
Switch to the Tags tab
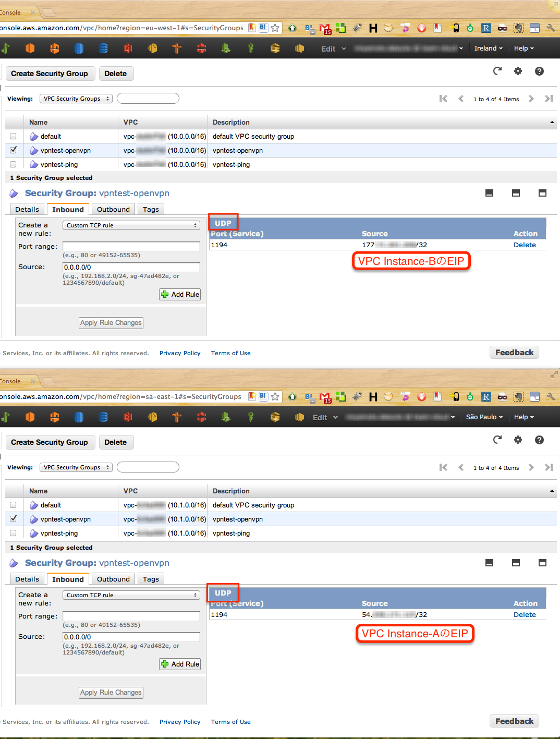151,209
